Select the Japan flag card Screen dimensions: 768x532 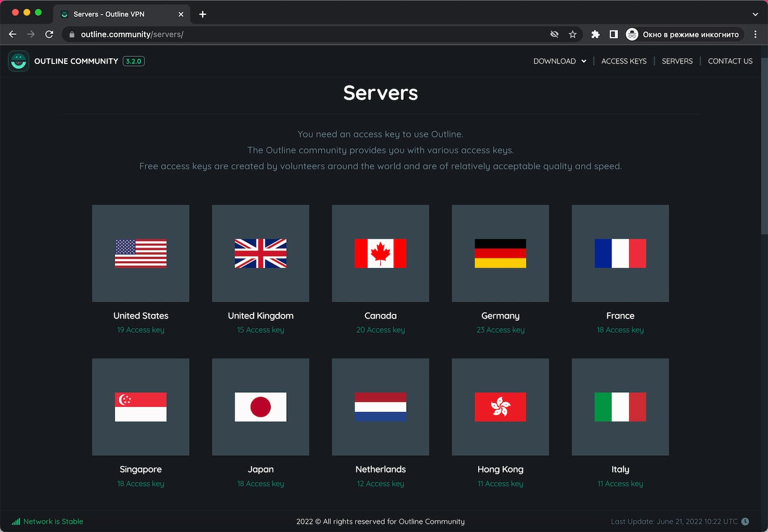(261, 407)
